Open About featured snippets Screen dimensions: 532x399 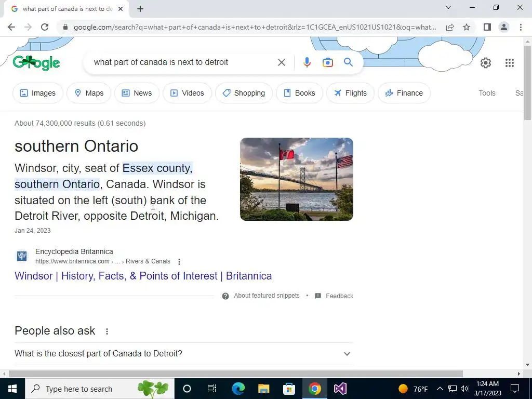pyautogui.click(x=267, y=296)
